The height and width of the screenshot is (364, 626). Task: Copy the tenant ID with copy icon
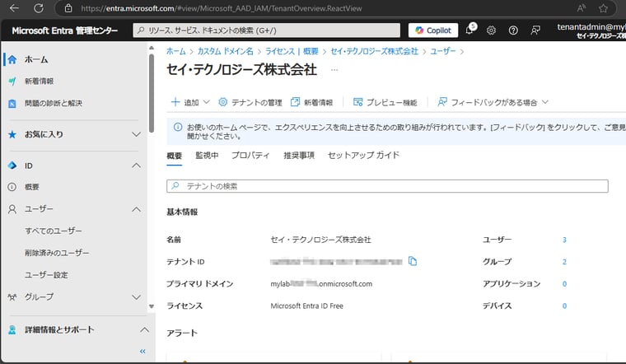[413, 261]
